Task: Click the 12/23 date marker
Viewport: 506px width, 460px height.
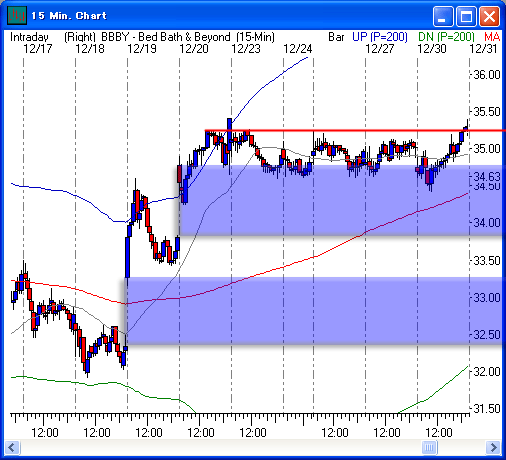Action: (246, 49)
